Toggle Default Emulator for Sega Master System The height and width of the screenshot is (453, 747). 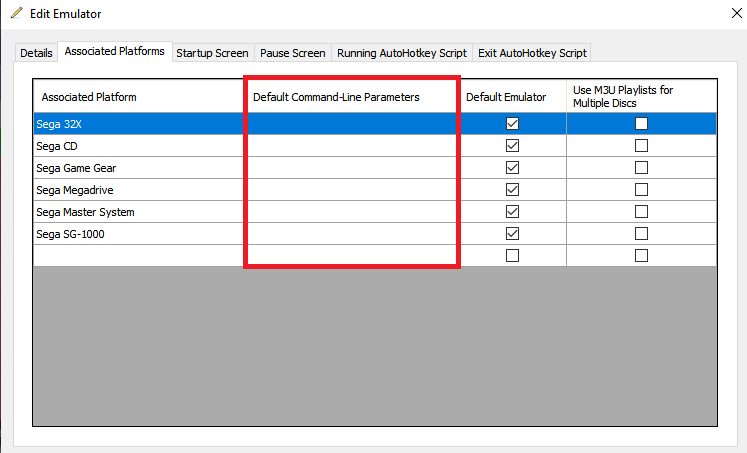coord(512,211)
